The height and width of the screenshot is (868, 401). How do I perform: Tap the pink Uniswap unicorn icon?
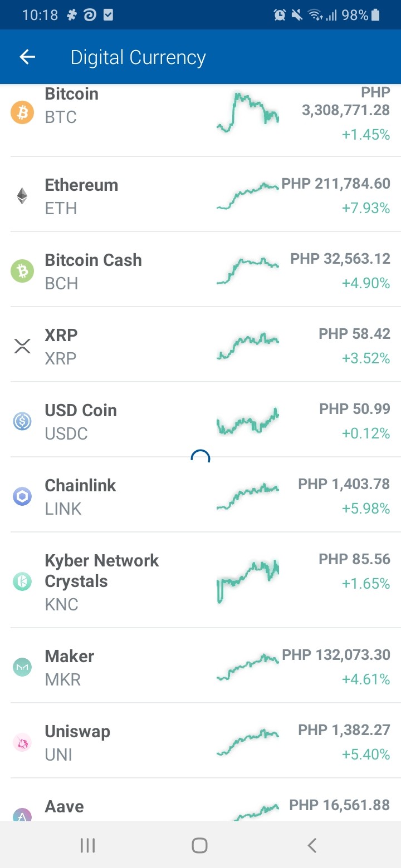point(22,742)
